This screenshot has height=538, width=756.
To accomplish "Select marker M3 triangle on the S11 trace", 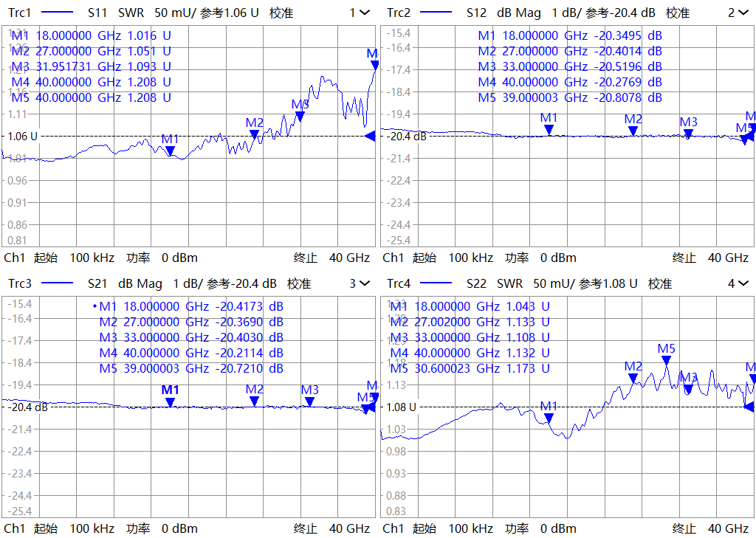I will pyautogui.click(x=300, y=116).
